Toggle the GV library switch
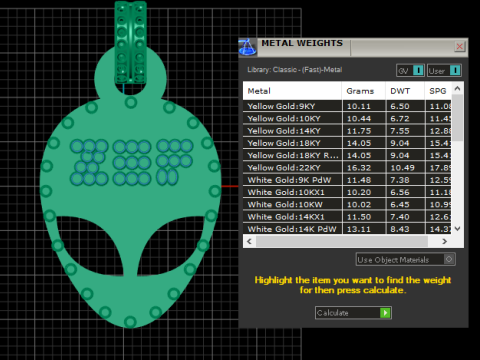The width and height of the screenshot is (480, 360). [x=410, y=71]
